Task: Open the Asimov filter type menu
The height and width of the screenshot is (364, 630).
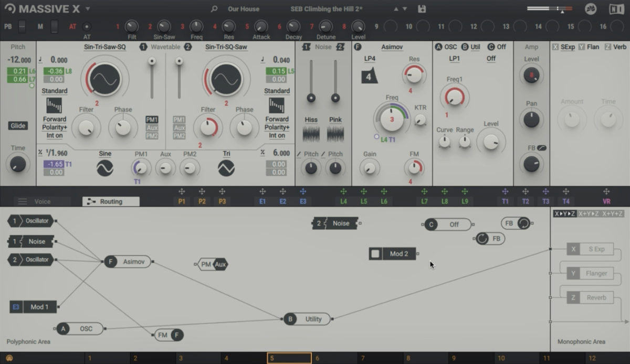Action: tap(392, 47)
